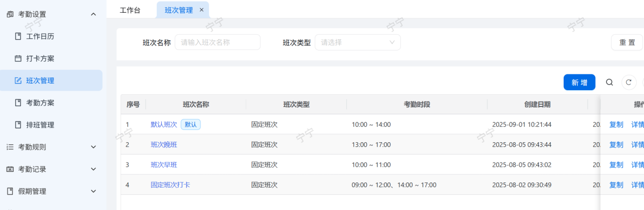Switch to the 工作台 tab

pyautogui.click(x=130, y=10)
